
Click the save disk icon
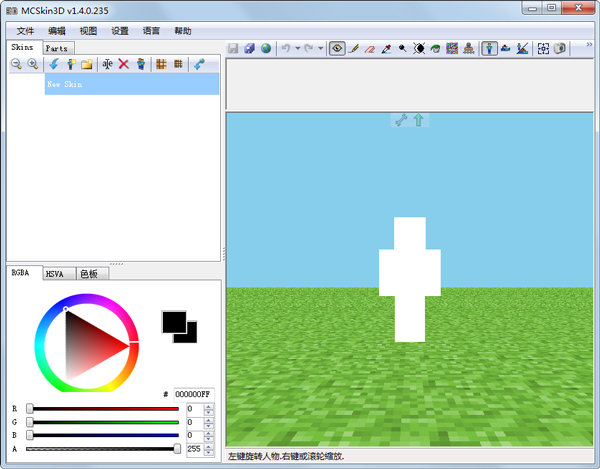tap(233, 48)
